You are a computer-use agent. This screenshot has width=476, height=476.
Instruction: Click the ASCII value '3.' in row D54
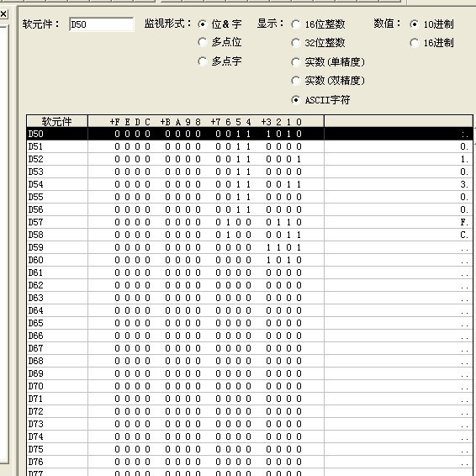(464, 184)
